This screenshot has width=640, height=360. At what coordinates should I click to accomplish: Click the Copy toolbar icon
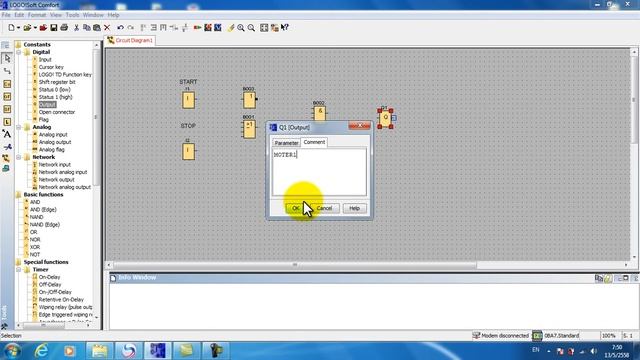click(x=87, y=28)
